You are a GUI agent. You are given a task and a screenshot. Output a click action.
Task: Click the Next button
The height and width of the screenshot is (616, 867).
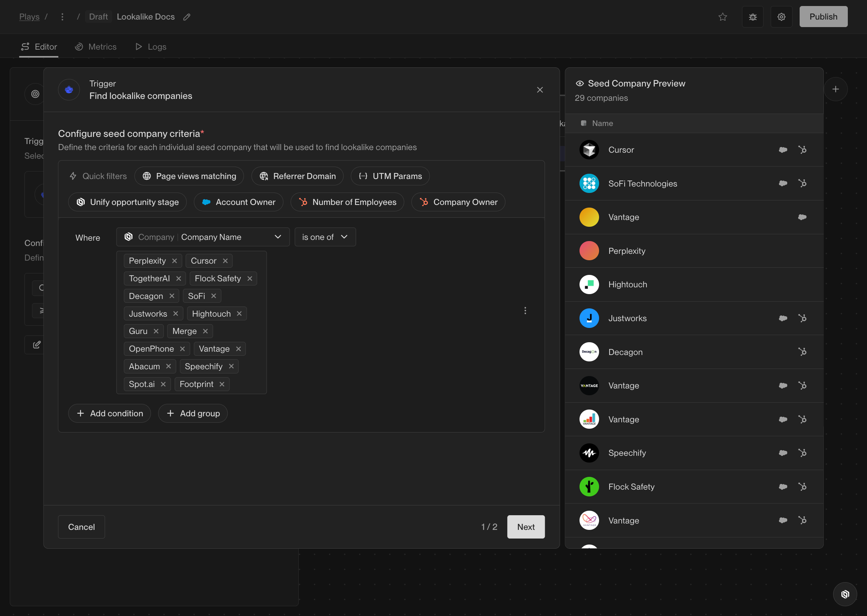click(x=526, y=527)
